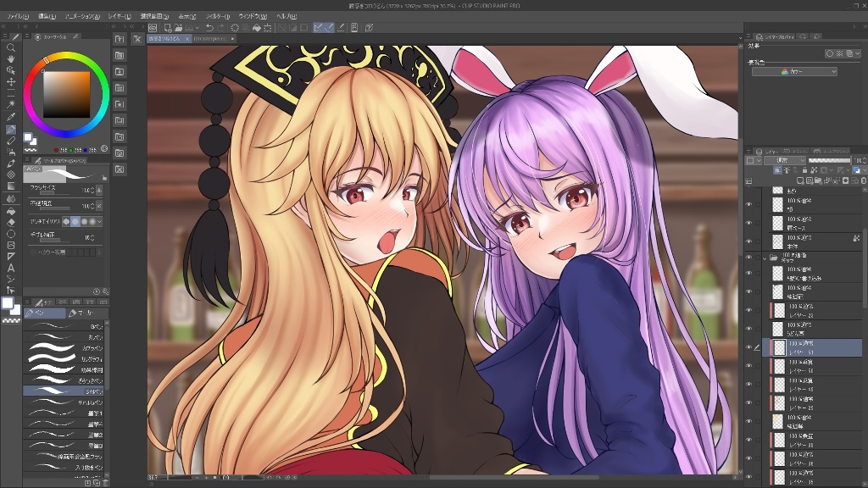Viewport: 868px width, 488px height.
Task: Click the canvas horizontal scrollbar
Action: pos(513,477)
